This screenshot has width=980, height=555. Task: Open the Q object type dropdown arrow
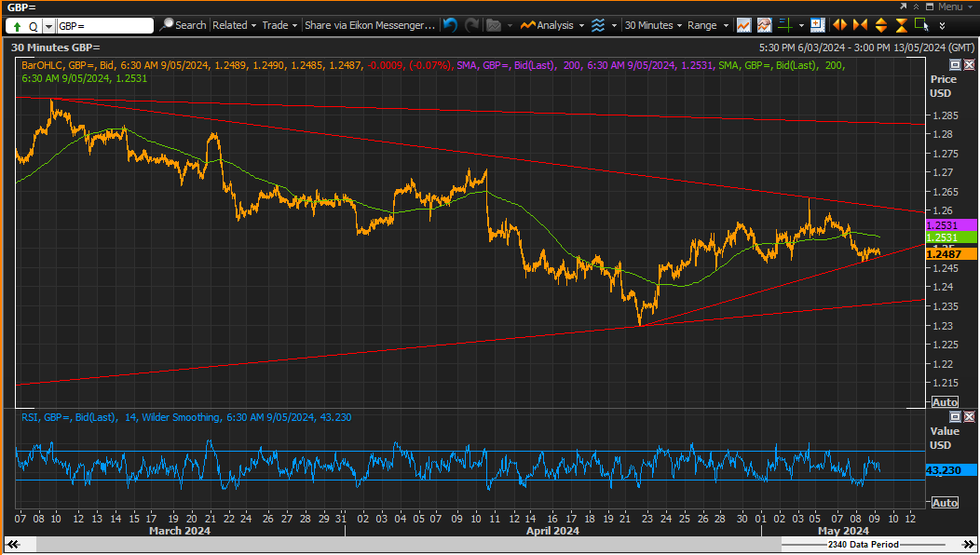pos(48,26)
